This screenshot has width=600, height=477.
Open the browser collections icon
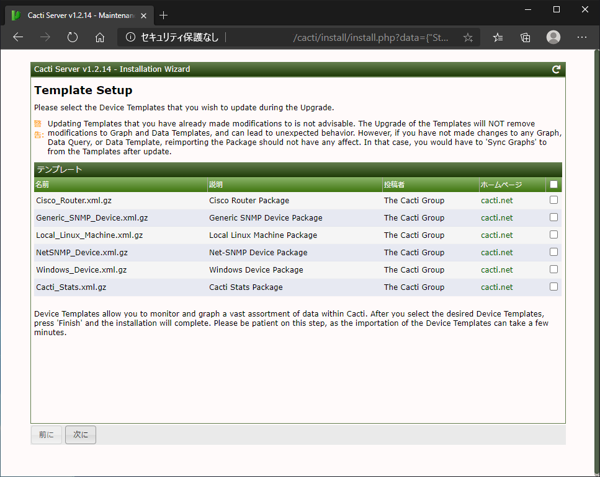coord(525,37)
